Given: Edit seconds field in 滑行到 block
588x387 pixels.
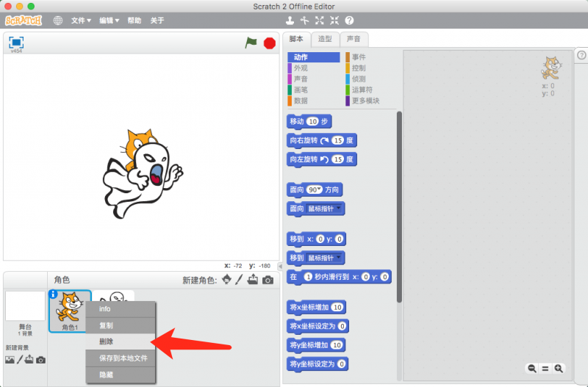Looking at the screenshot, I should (308, 277).
